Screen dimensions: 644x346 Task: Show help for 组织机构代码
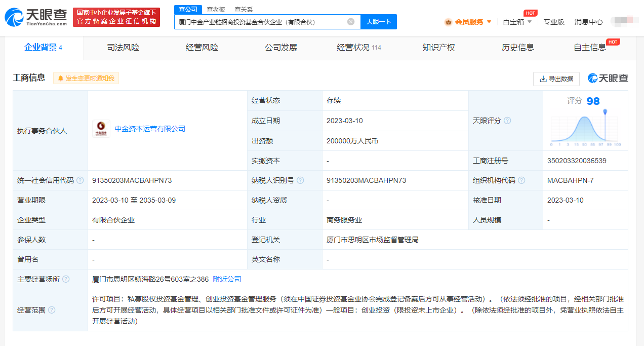click(521, 180)
